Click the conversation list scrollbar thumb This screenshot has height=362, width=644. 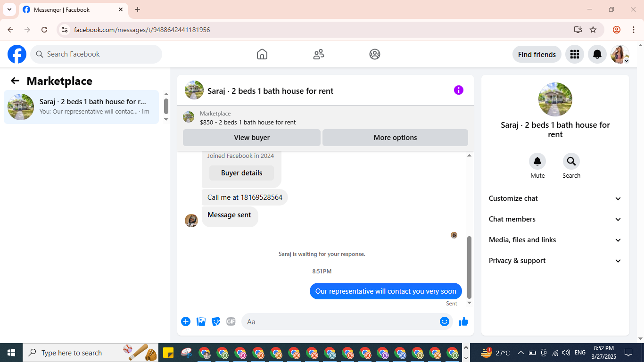(x=166, y=106)
